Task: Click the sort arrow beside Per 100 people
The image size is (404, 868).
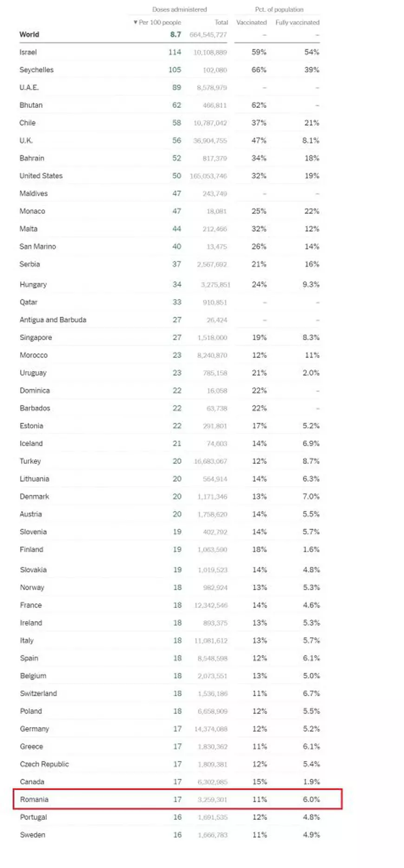Action: 135,22
